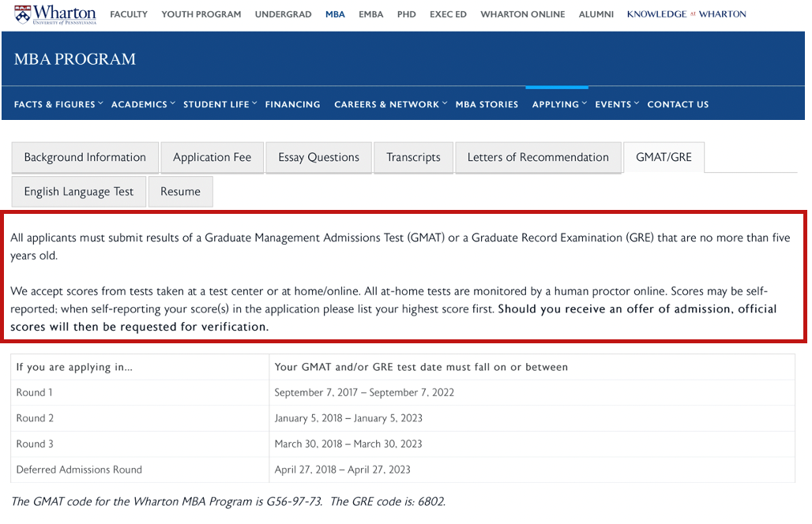The width and height of the screenshot is (812, 524).
Task: Open the Student Life dropdown
Action: click(220, 104)
